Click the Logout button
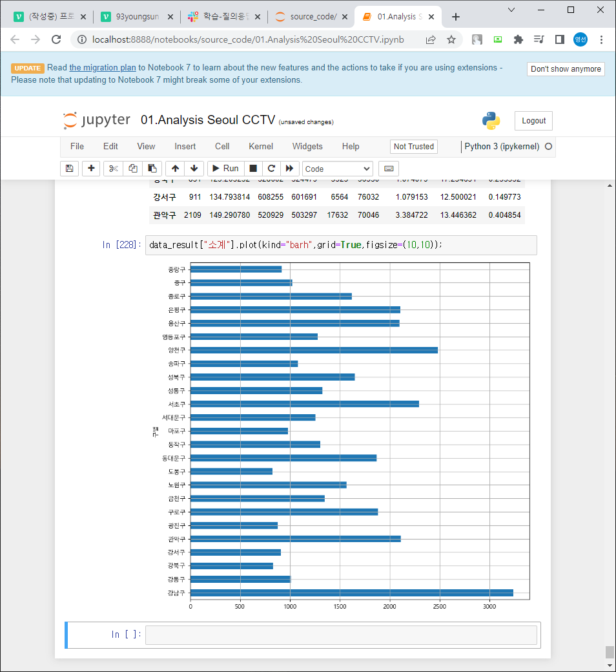 tap(534, 121)
